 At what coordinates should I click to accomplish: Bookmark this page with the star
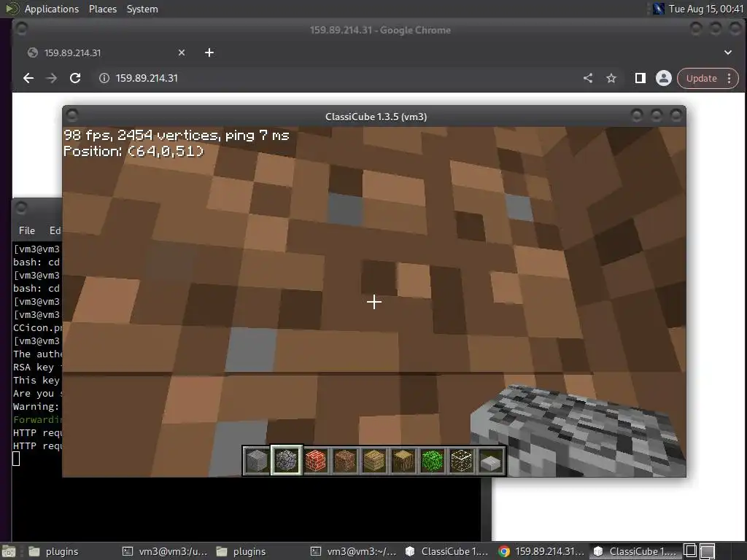[611, 78]
